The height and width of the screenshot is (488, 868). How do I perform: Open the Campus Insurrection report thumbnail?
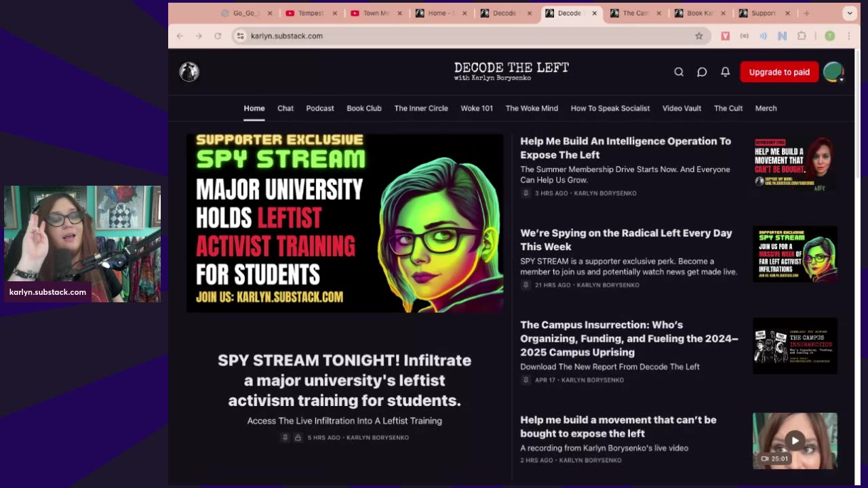795,346
